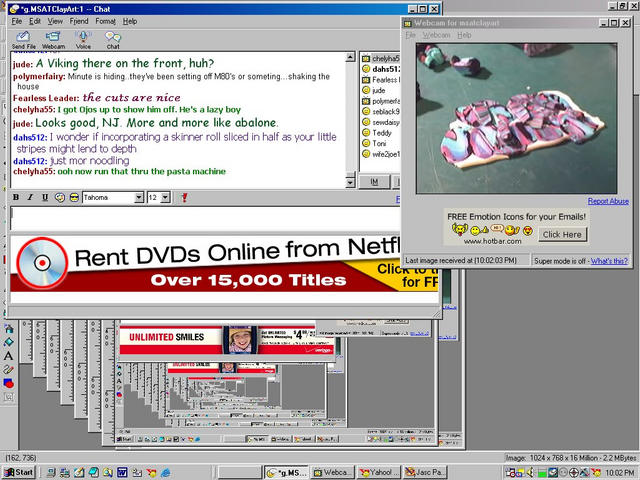The image size is (640, 480).
Task: Open the Webcam menu in webcam window
Action: coord(436,35)
